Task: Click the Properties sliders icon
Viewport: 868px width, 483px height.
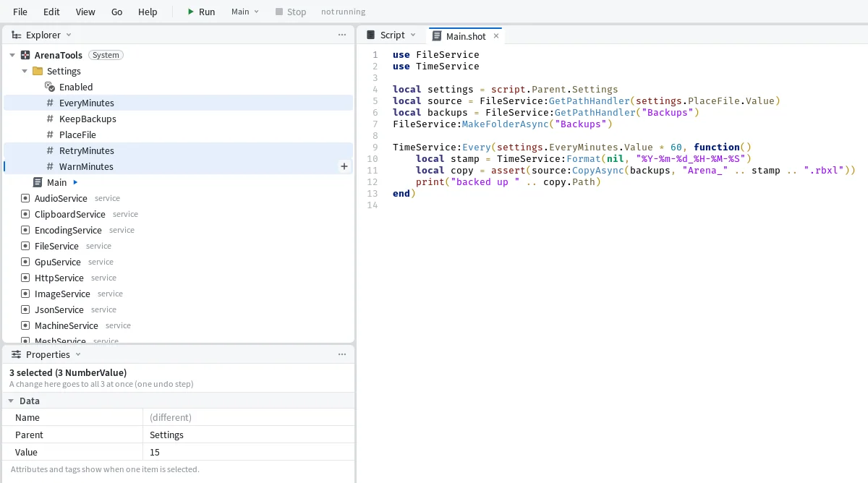Action: 16,354
